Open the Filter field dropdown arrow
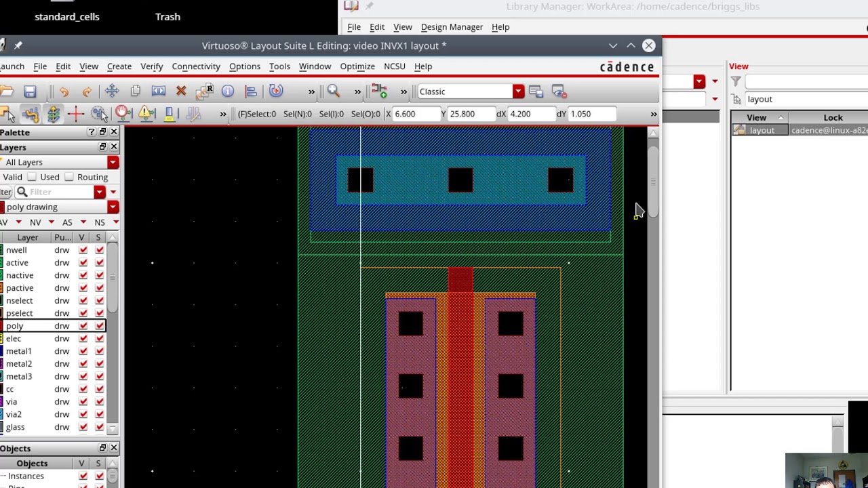The width and height of the screenshot is (868, 488). click(100, 192)
